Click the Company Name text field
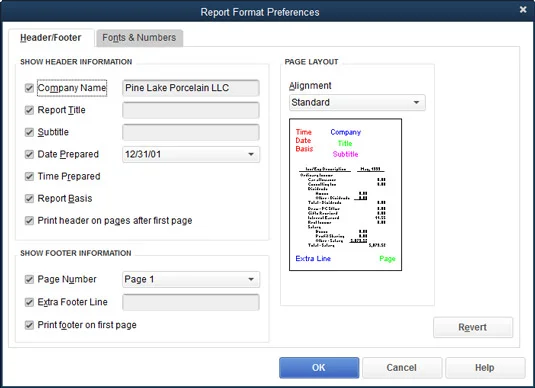The height and width of the screenshot is (388, 535). (191, 88)
